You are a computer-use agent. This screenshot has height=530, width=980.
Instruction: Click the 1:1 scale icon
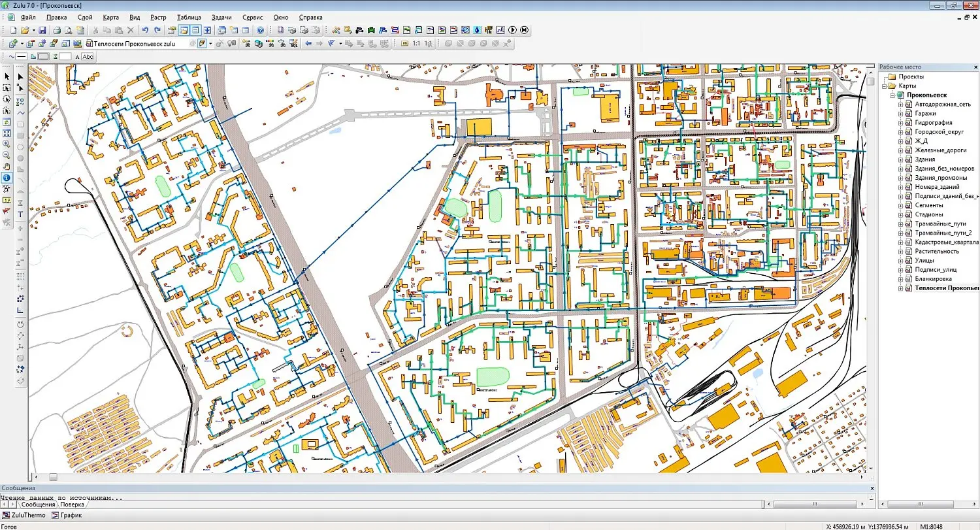[x=416, y=44]
